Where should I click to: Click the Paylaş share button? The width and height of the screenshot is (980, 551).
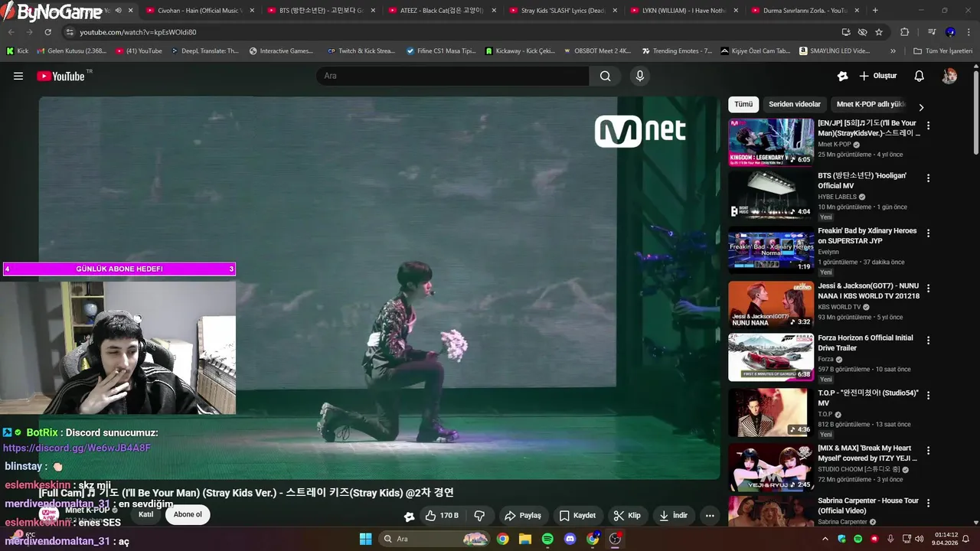point(524,516)
